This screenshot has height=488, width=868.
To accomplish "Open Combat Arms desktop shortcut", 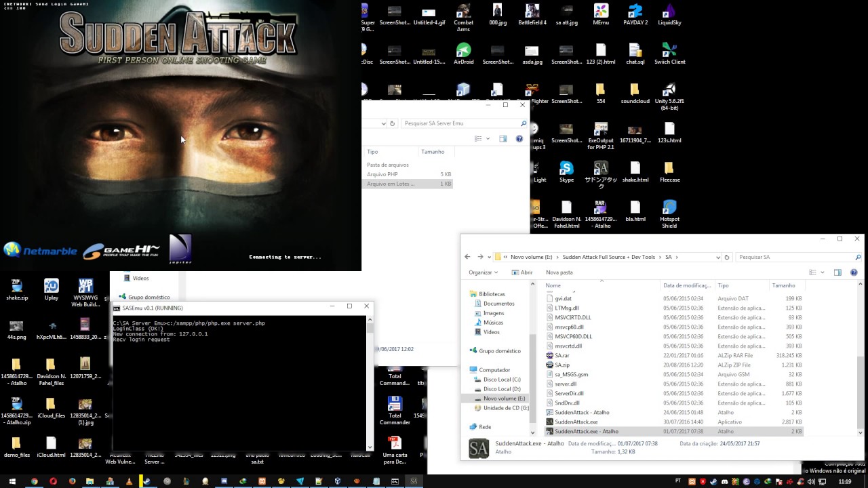I will pos(463,18).
